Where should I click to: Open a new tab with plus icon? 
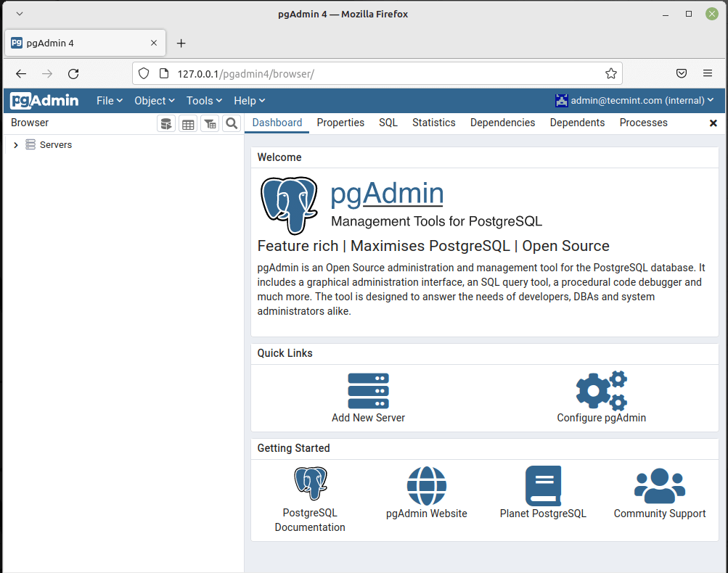coord(181,43)
